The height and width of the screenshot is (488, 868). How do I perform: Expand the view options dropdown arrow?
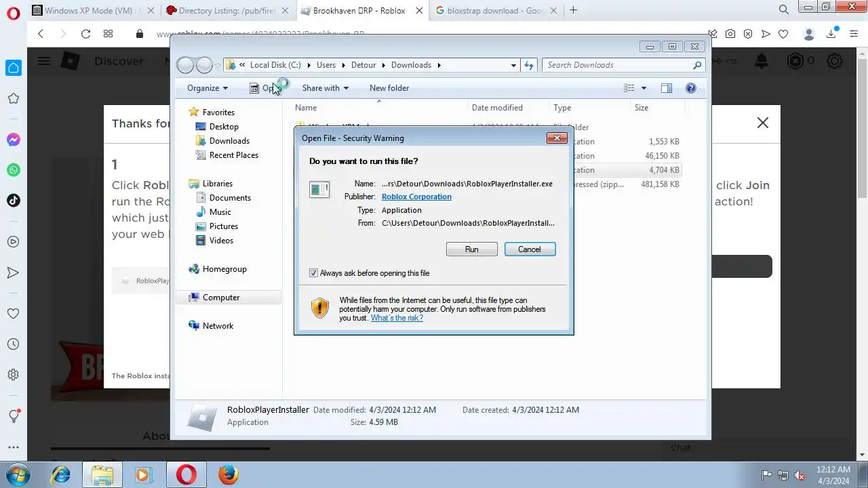point(644,88)
